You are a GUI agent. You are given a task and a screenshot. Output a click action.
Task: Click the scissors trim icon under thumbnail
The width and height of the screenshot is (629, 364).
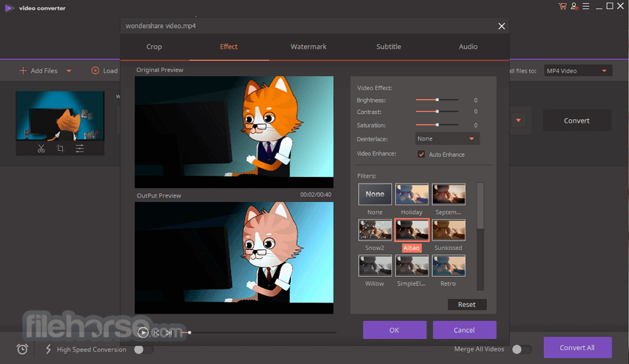41,149
